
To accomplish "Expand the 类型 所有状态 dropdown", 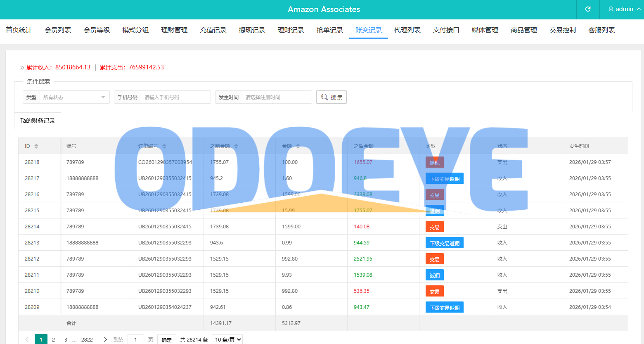I will tap(74, 97).
